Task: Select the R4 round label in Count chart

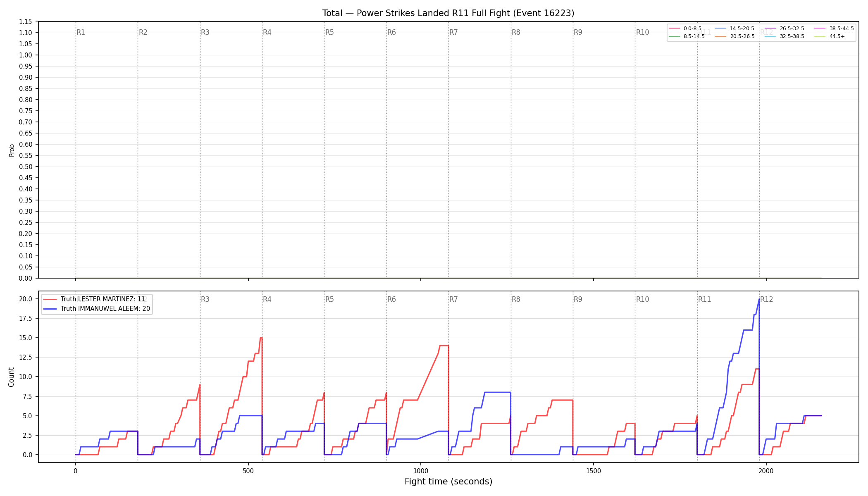Action: (x=267, y=299)
